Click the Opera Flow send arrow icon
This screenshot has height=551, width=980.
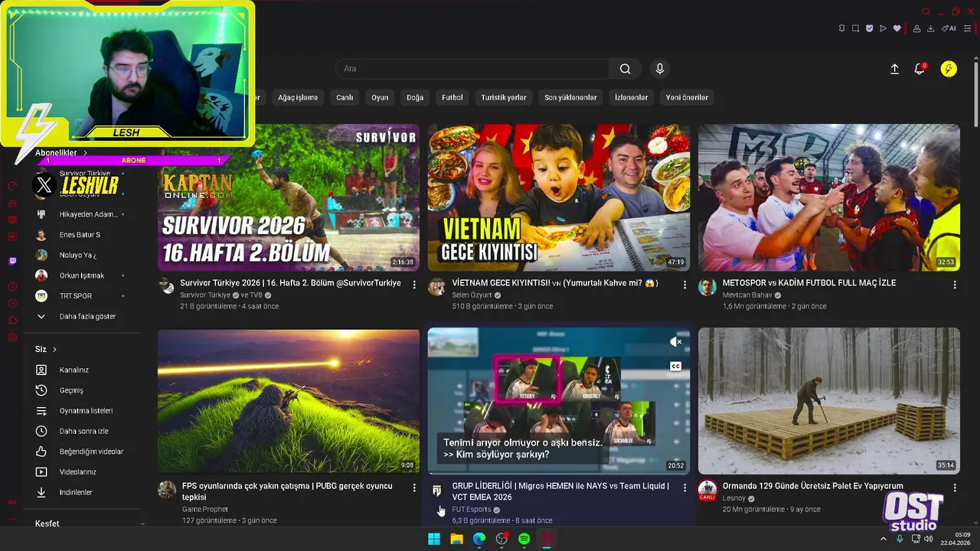point(883,28)
